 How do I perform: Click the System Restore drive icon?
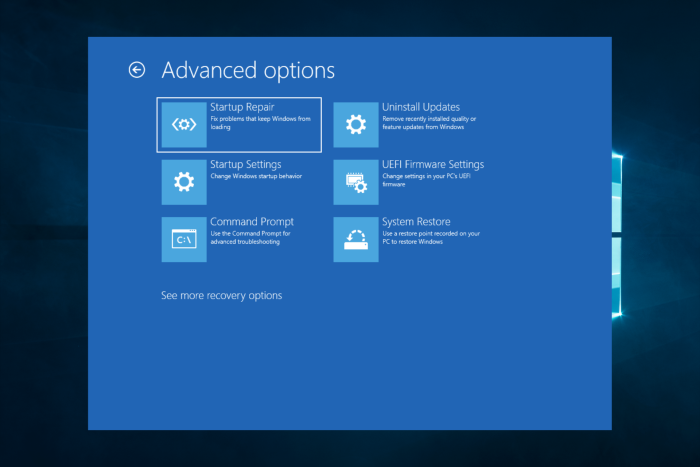[356, 239]
